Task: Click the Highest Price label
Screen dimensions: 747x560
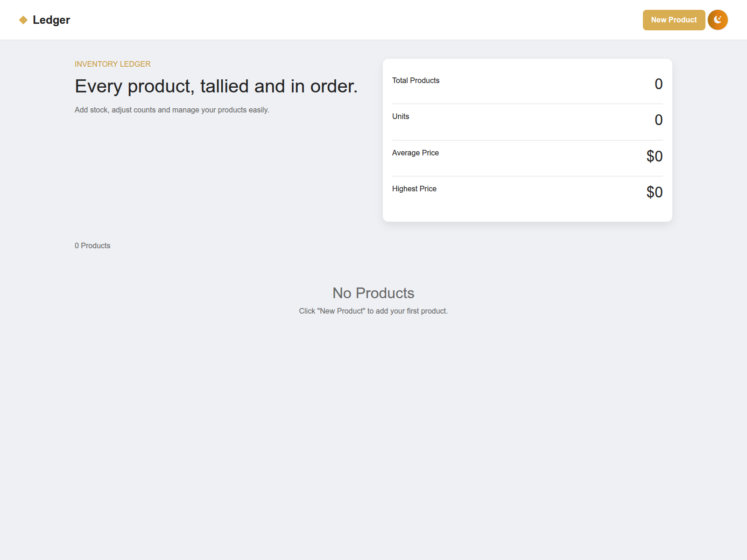Action: point(414,189)
